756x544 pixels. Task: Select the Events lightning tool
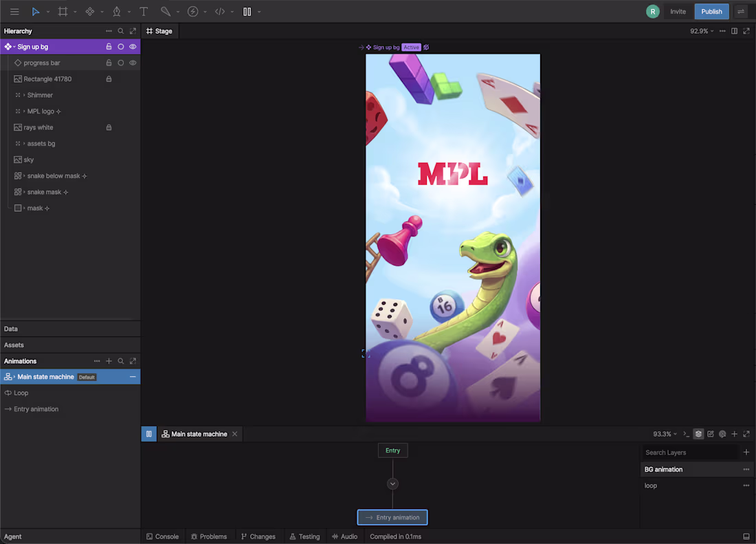pyautogui.click(x=192, y=12)
